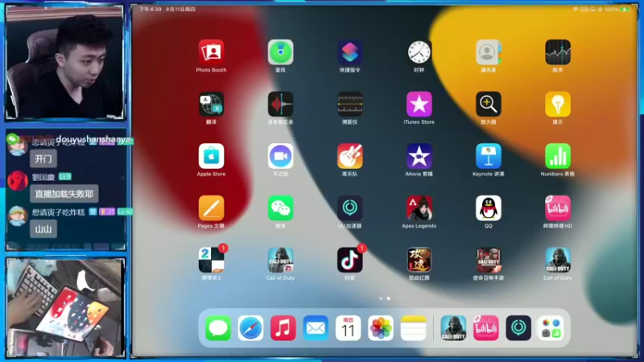Screen dimensions: 644x362
Task: Open Music app in the dock
Action: pos(283,328)
